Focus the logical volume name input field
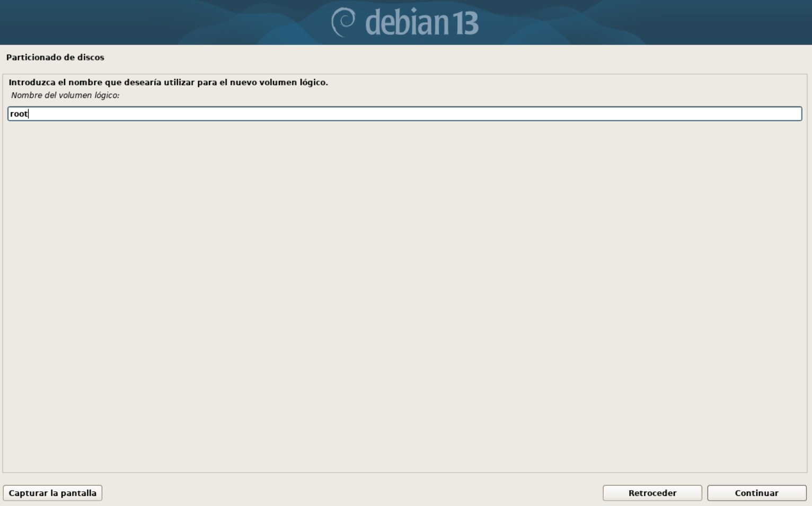The image size is (812, 506). point(404,113)
